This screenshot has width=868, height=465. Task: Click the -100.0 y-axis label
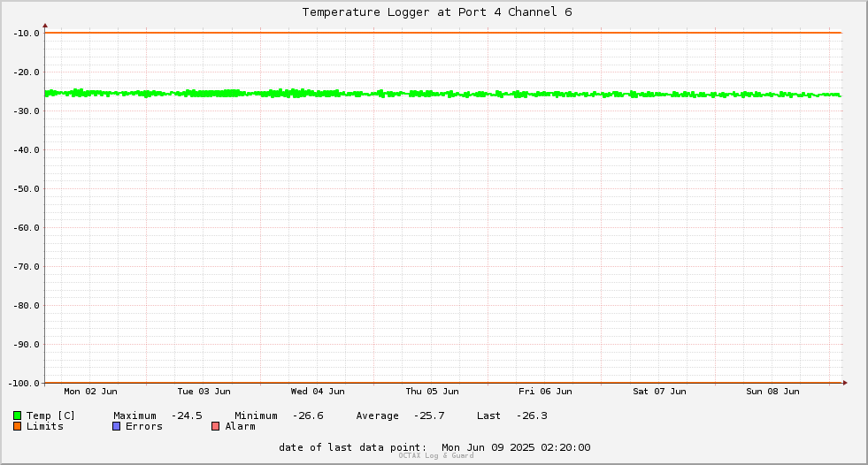point(24,383)
